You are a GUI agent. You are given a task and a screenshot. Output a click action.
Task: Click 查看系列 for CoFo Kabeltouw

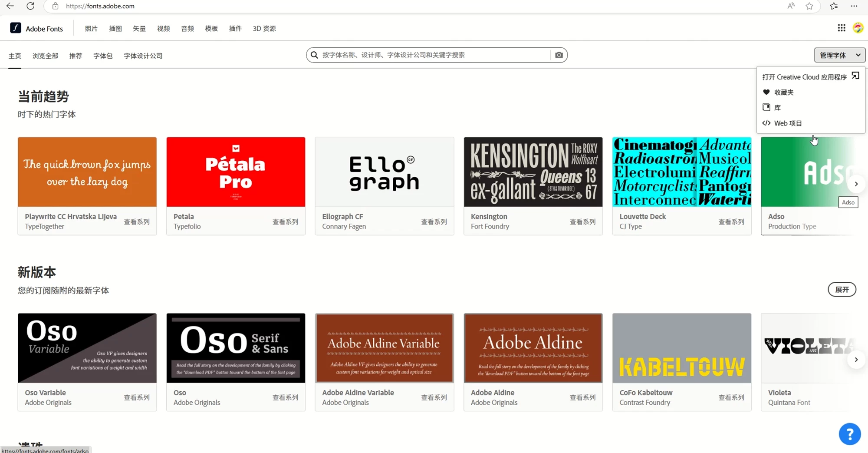coord(731,397)
